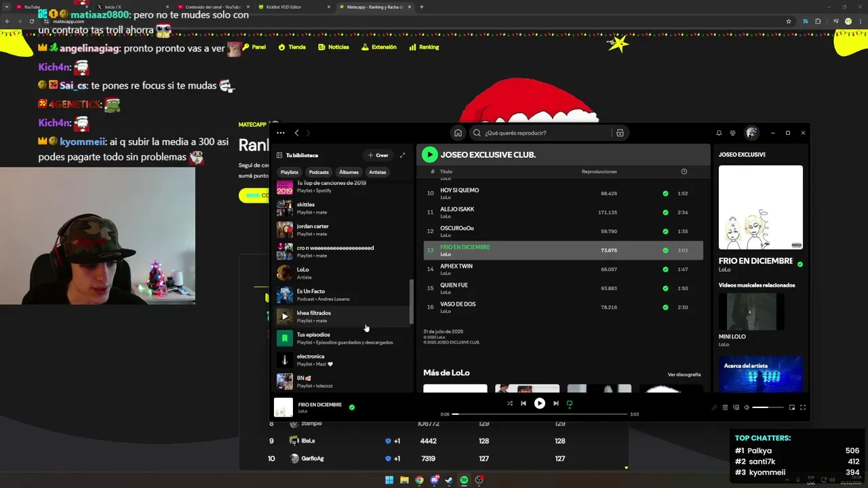Open the play queue
868x488 pixels.
coord(725,407)
